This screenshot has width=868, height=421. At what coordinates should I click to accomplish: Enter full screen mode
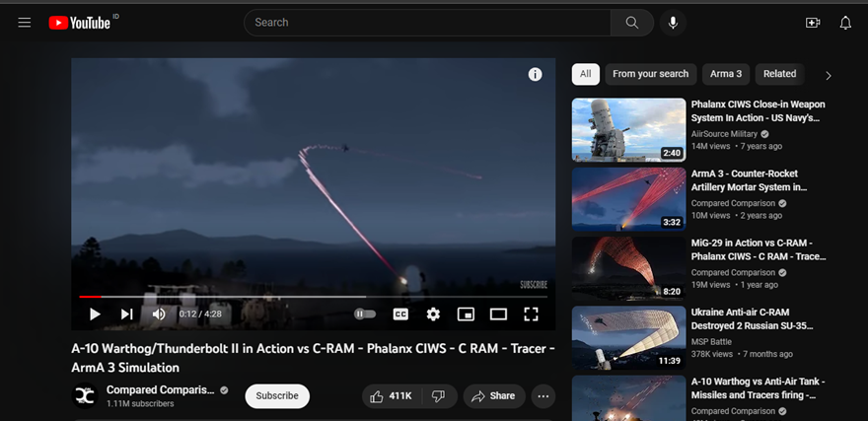pyautogui.click(x=531, y=315)
